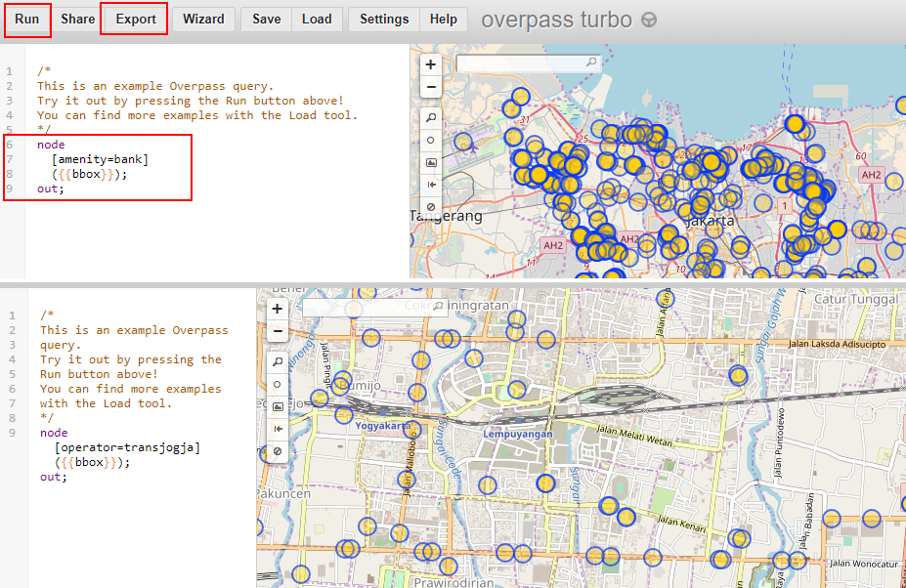
Task: Run the Overpass query
Action: click(x=26, y=19)
